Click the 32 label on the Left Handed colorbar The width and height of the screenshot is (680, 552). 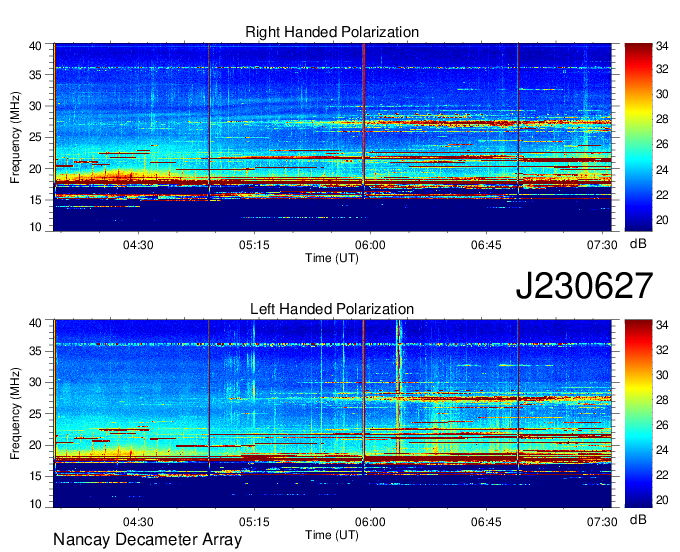662,349
